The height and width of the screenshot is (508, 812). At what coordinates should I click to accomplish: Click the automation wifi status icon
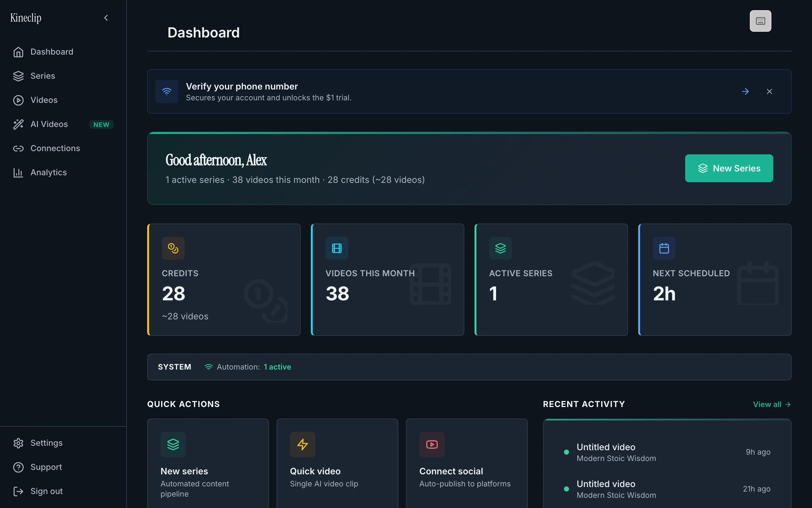(x=208, y=367)
